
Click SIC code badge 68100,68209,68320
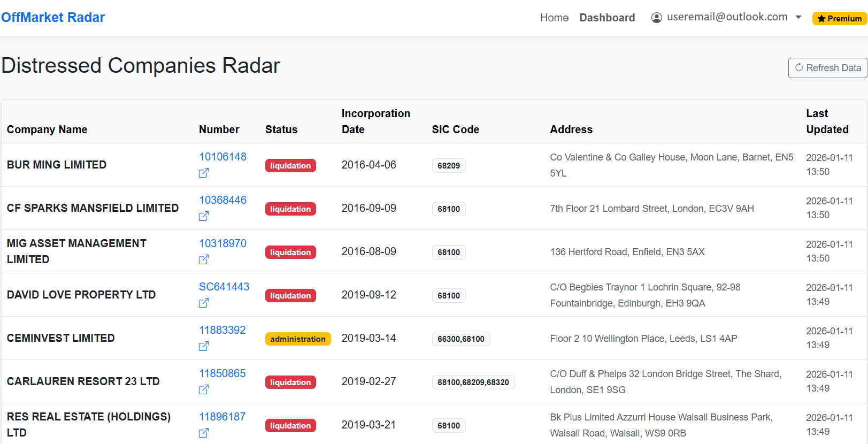473,382
